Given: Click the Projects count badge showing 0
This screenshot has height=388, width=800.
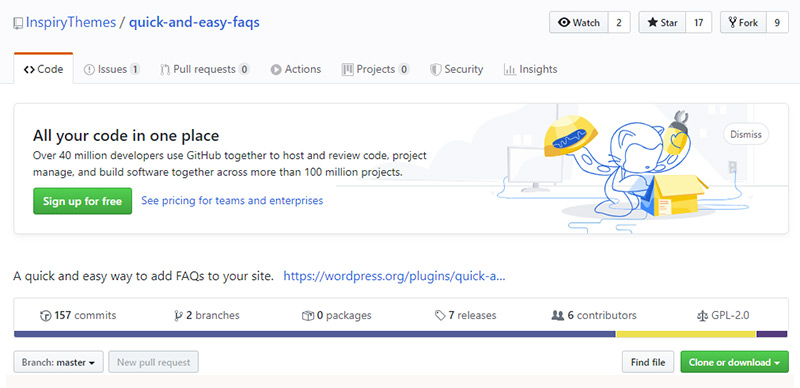Looking at the screenshot, I should (404, 69).
